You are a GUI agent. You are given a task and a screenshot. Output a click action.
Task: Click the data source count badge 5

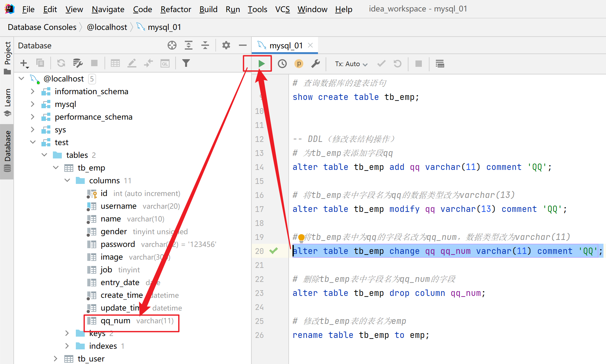[92, 79]
